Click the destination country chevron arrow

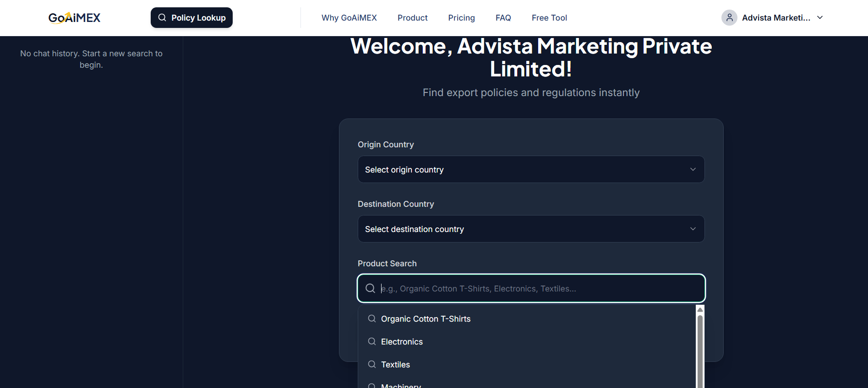point(693,229)
